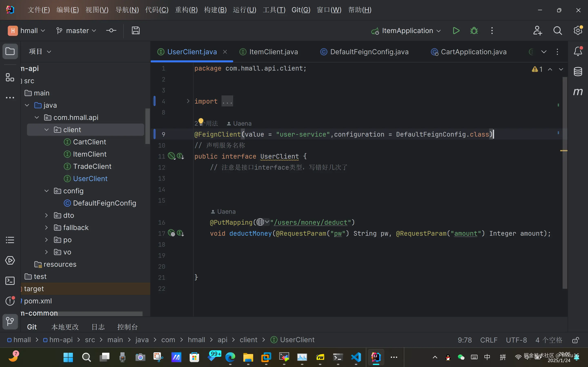Click the editor vertical scrollbar
The height and width of the screenshot is (367, 588).
coord(565,182)
